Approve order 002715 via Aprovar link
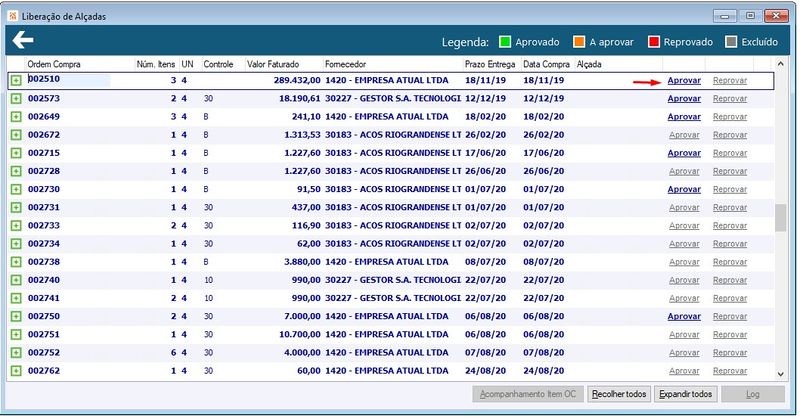Viewport: 800px width, 419px height. pyautogui.click(x=684, y=153)
